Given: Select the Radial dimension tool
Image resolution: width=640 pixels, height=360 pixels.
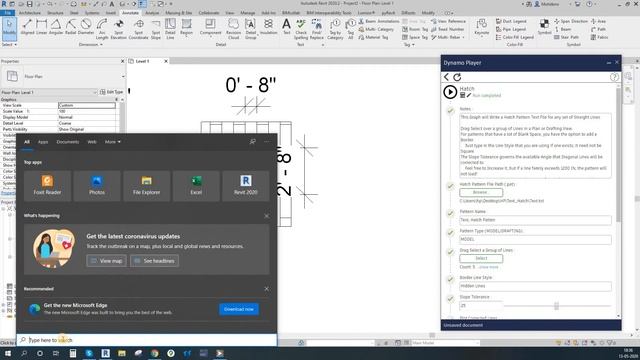Looking at the screenshot, I should click(71, 27).
